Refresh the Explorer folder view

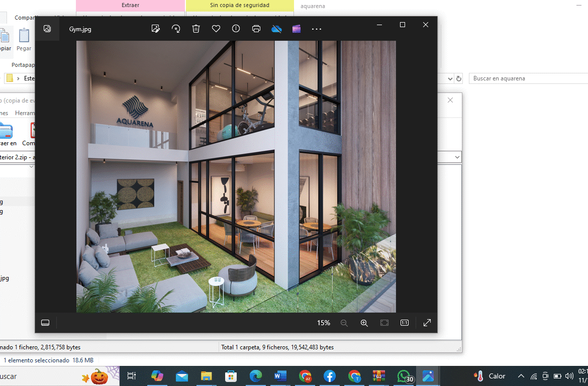coord(459,79)
